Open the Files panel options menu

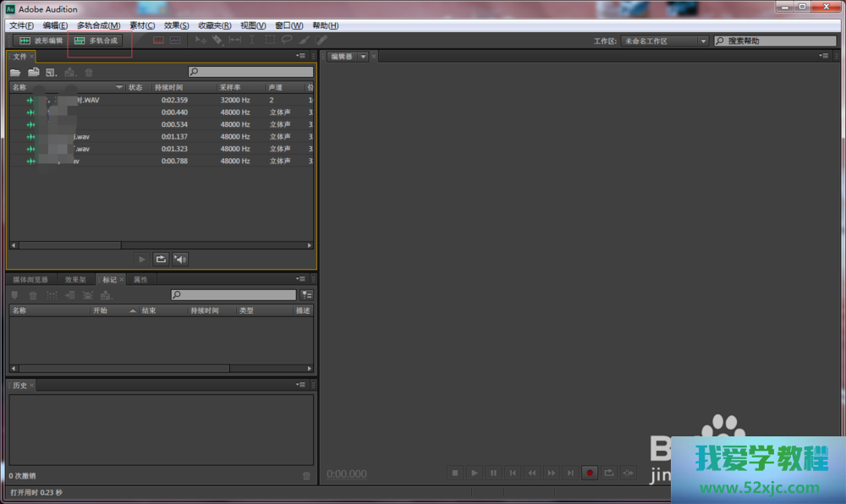click(302, 56)
